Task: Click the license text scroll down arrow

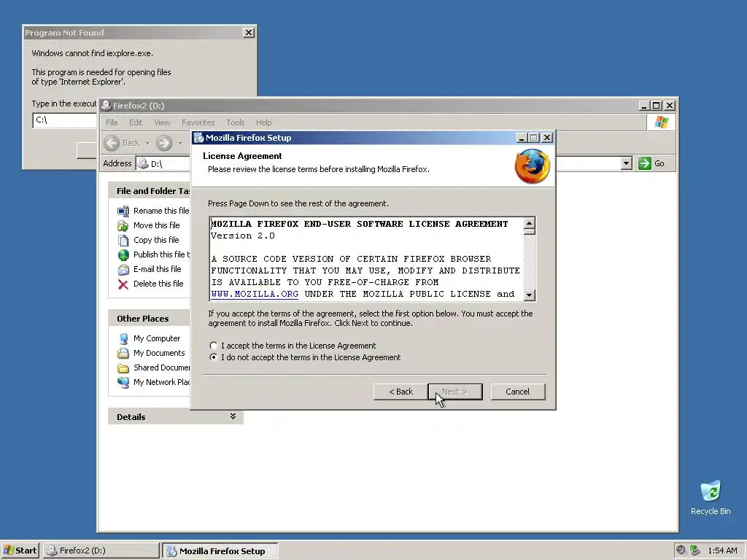Action: pyautogui.click(x=530, y=295)
